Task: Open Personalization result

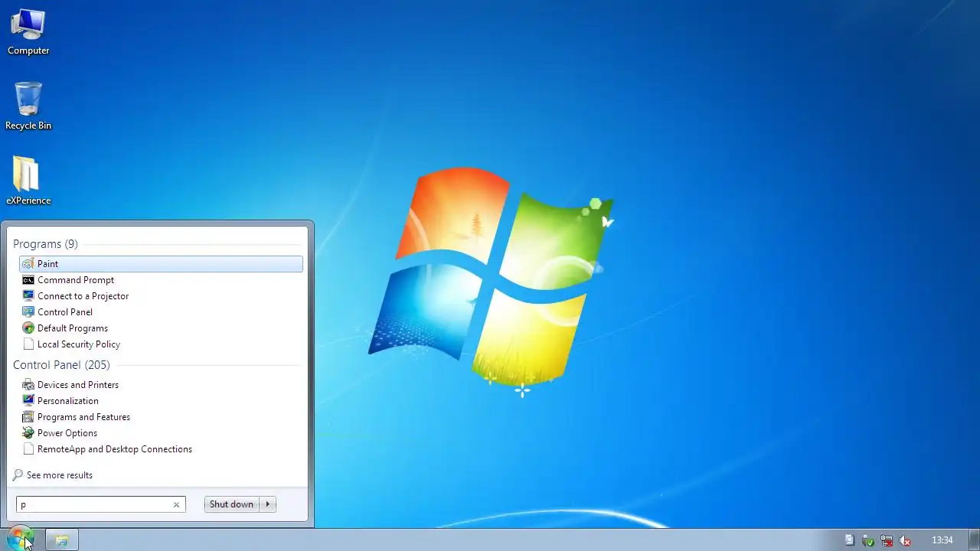Action: [161, 401]
